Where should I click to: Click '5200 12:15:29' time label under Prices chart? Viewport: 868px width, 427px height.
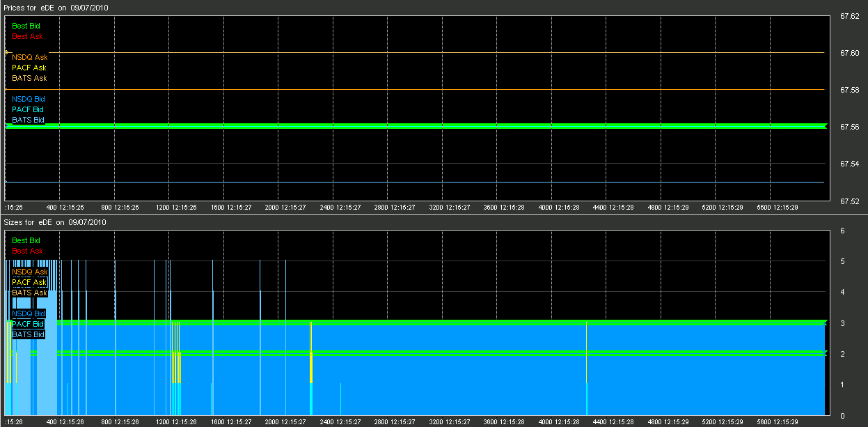click(x=721, y=208)
